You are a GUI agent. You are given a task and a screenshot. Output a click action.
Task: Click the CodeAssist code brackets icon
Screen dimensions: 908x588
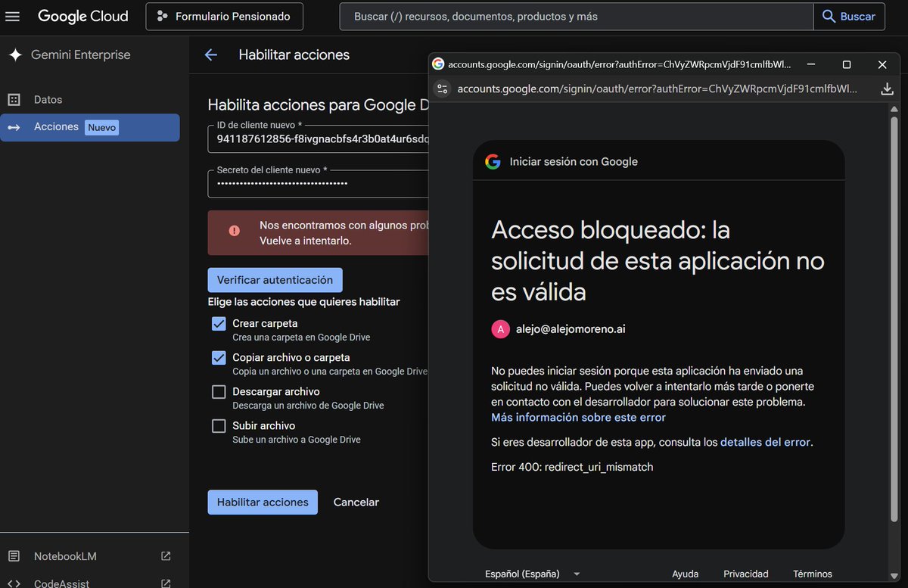14,583
